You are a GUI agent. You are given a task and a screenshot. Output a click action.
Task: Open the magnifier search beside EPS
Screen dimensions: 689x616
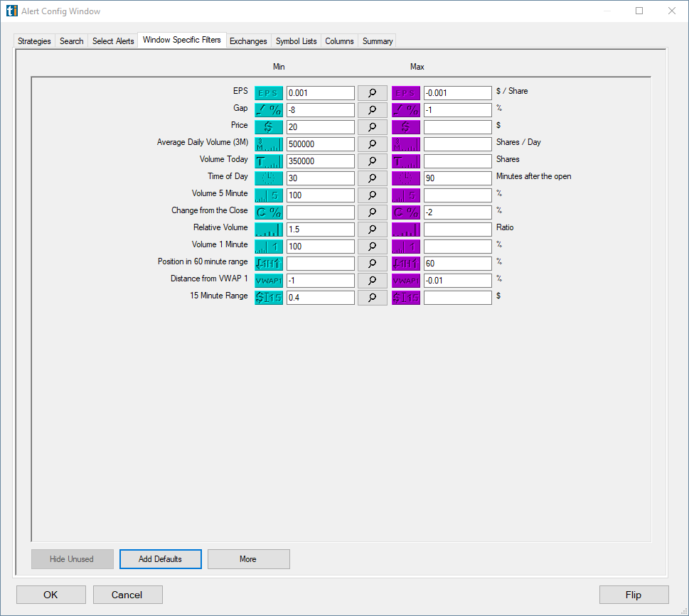point(372,92)
